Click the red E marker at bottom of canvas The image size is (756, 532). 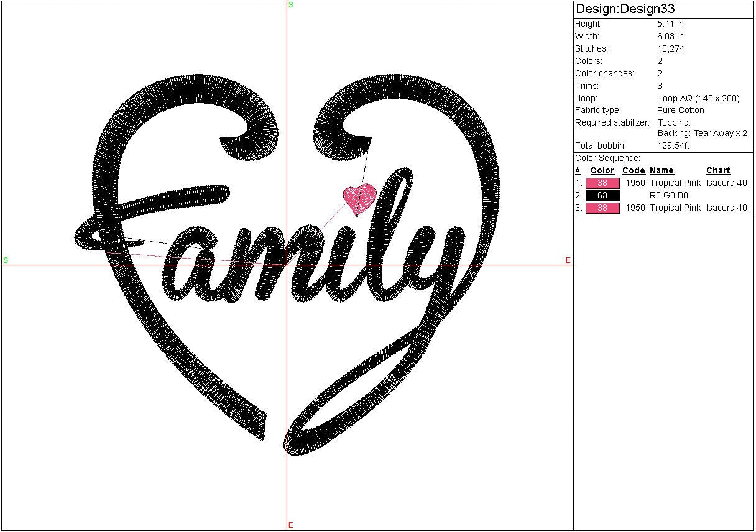coord(291,525)
